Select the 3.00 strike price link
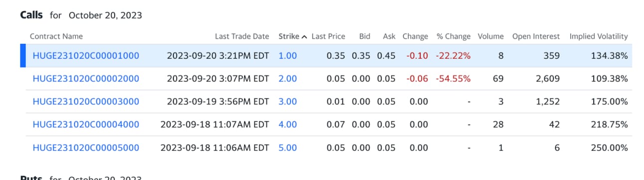 288,101
